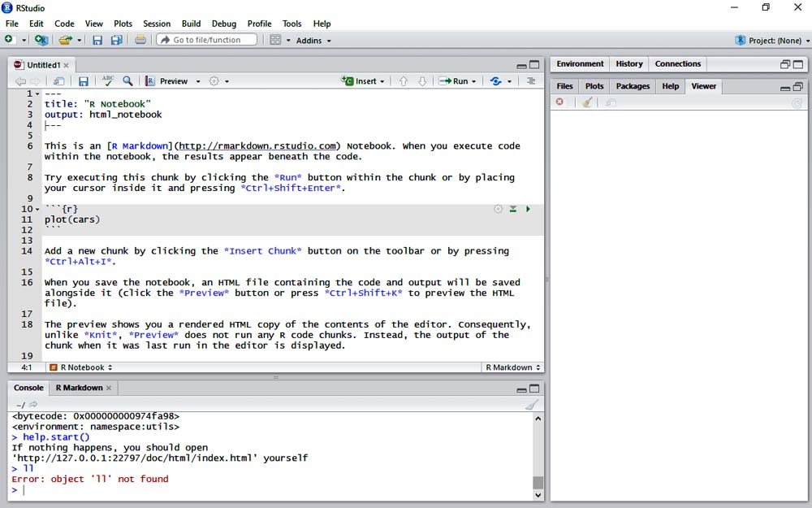Click the New File icon in main toolbar
812x508 pixels.
click(x=9, y=39)
